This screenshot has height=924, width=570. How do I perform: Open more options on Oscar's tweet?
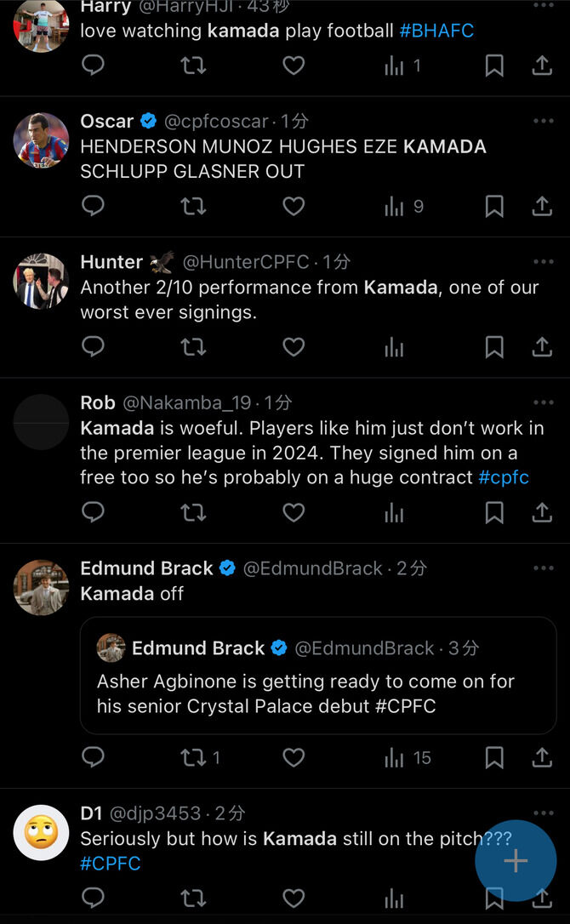(543, 121)
